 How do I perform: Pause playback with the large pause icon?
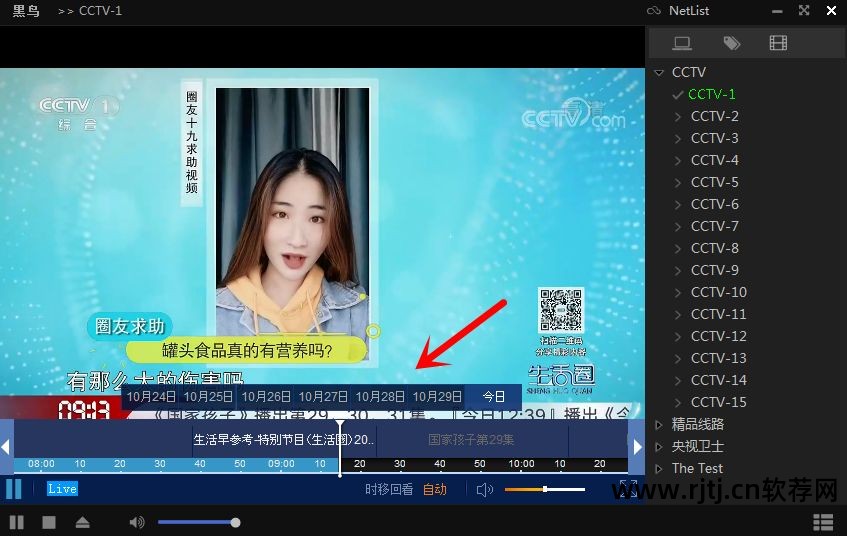coord(14,489)
